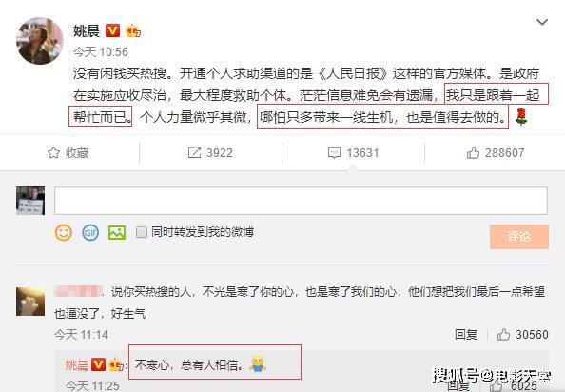
Task: Insert a GIF via the GIF icon
Action: 90,233
